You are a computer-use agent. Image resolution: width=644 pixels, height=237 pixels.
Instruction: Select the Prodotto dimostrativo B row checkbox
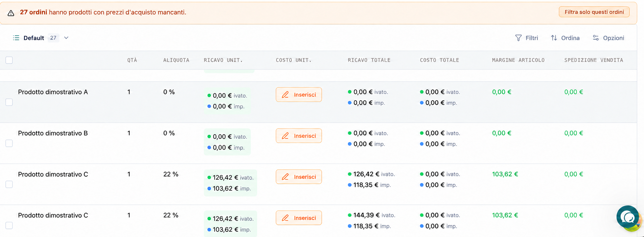[x=9, y=143]
